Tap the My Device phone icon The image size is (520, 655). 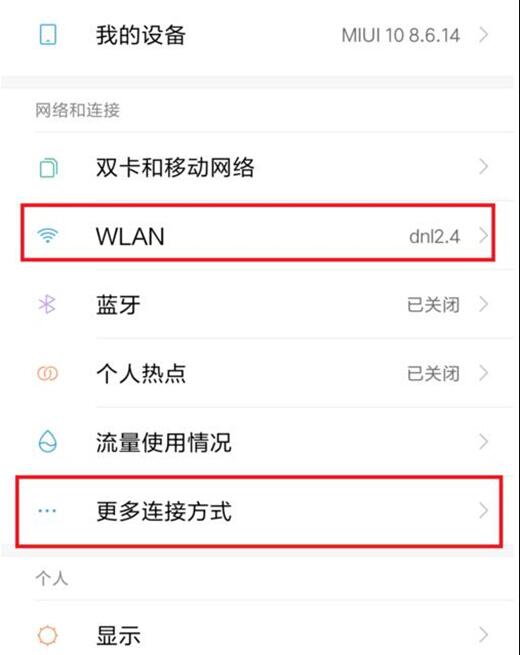(x=48, y=34)
